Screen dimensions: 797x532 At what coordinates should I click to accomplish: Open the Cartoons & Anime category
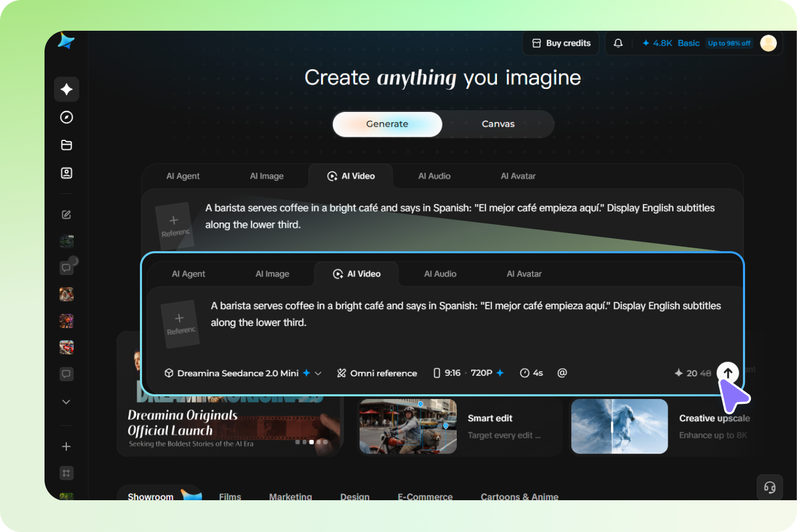519,496
